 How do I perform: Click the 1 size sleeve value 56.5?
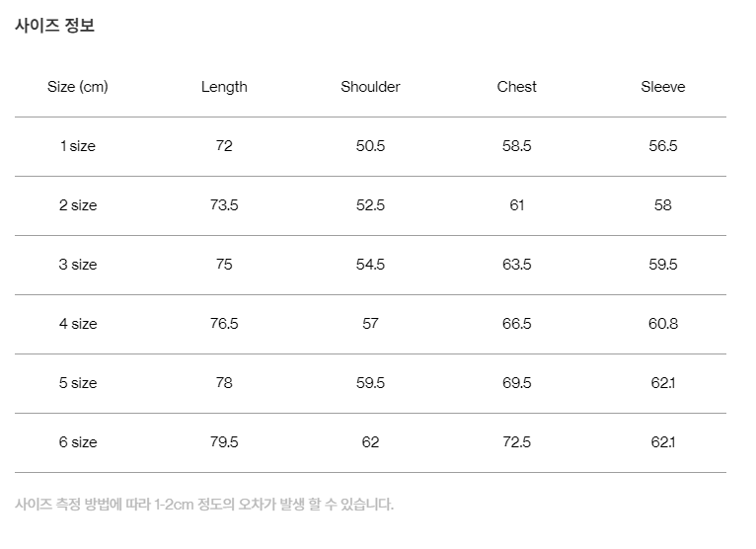click(x=662, y=146)
